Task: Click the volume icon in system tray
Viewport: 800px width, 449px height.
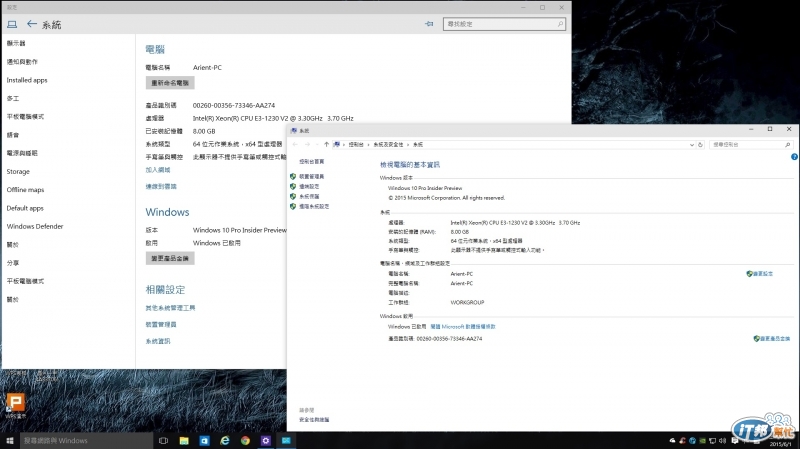Action: point(722,441)
